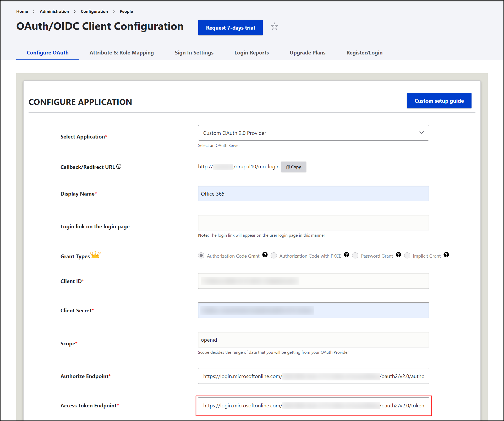
Task: Click help icon next to Implicit Grant
Action: (x=446, y=255)
